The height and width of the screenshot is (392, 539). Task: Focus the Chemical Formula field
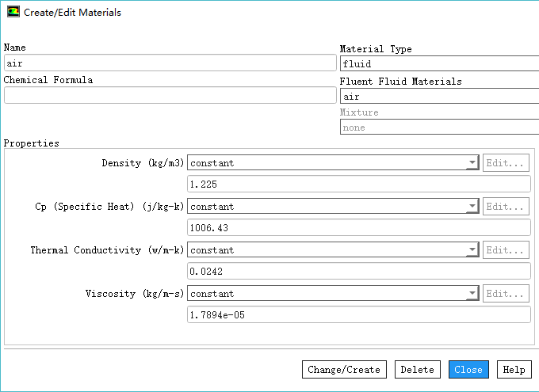pos(170,95)
